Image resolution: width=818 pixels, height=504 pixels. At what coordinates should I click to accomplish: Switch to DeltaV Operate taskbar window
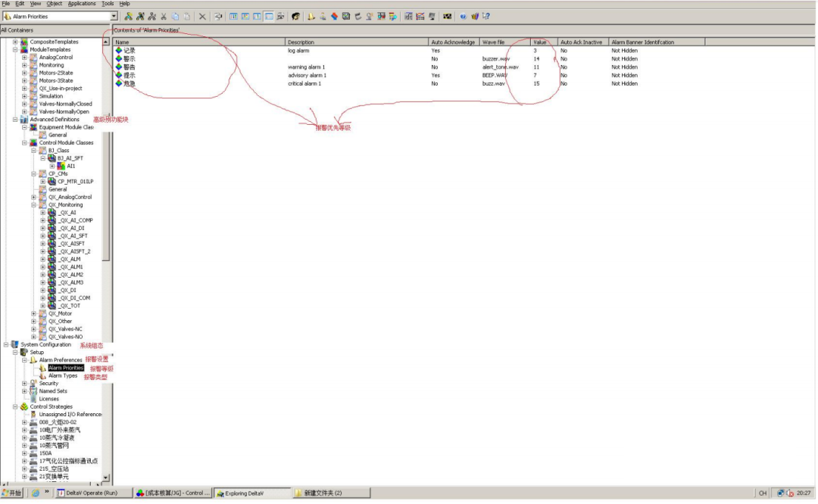(87, 493)
